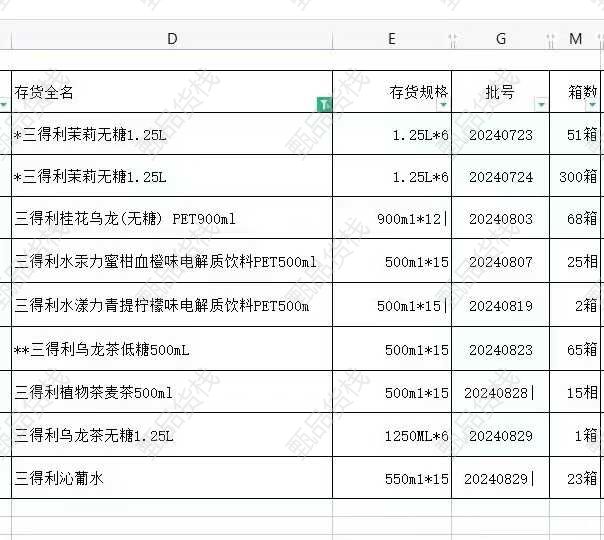Select spec cell 900ml*12

click(x=392, y=218)
